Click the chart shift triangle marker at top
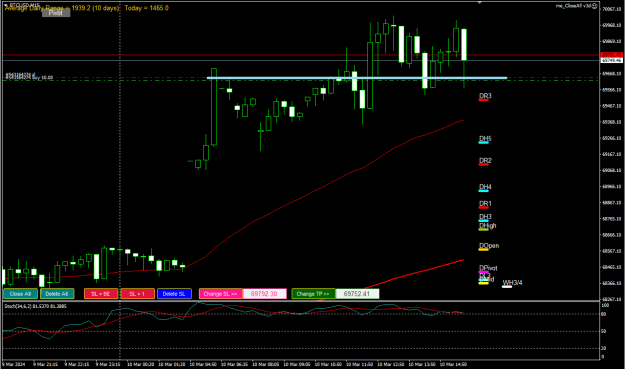 coord(480,2)
